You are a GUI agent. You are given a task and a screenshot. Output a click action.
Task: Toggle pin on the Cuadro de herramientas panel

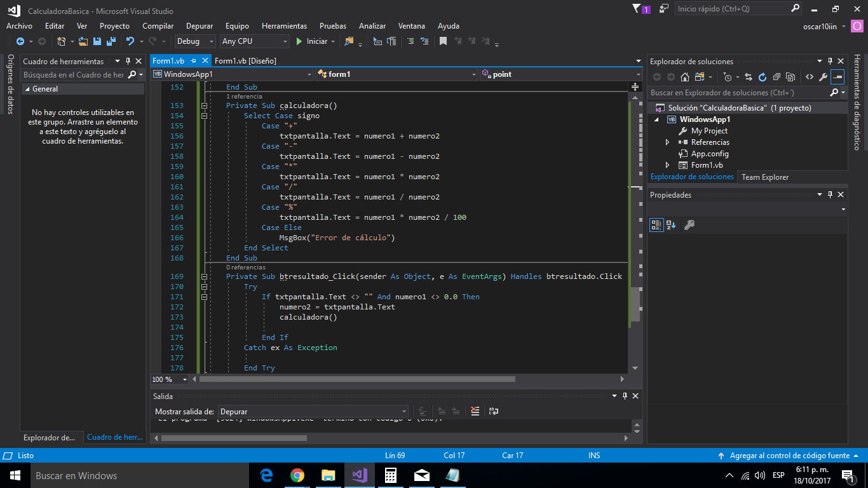(x=128, y=62)
